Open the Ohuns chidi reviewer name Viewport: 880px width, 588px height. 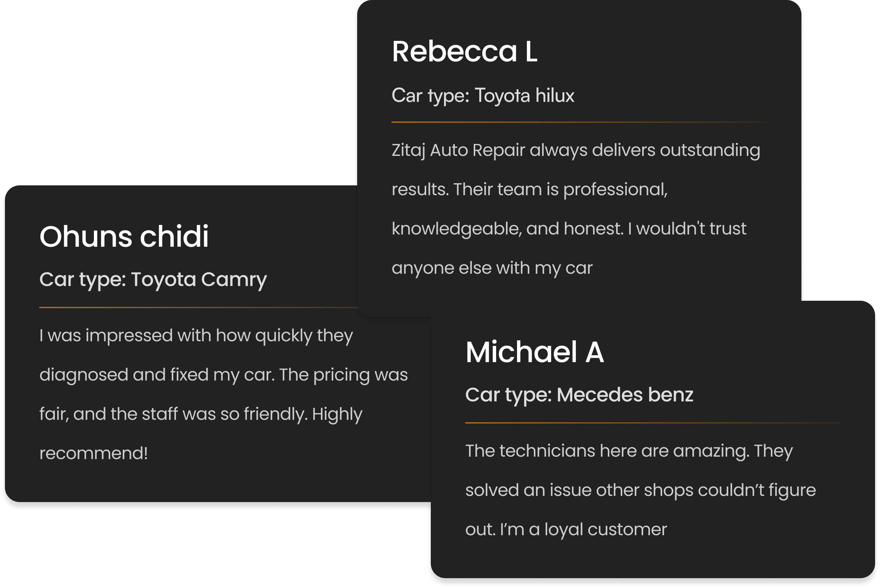[124, 237]
